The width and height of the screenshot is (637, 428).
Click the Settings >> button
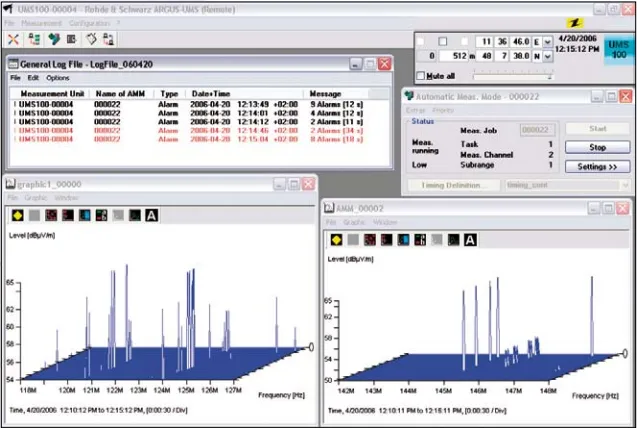[x=598, y=166]
